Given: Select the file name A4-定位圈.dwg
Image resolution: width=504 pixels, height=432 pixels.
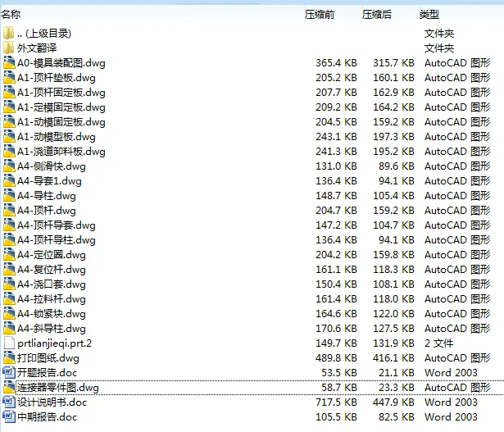Looking at the screenshot, I should pyautogui.click(x=52, y=255).
